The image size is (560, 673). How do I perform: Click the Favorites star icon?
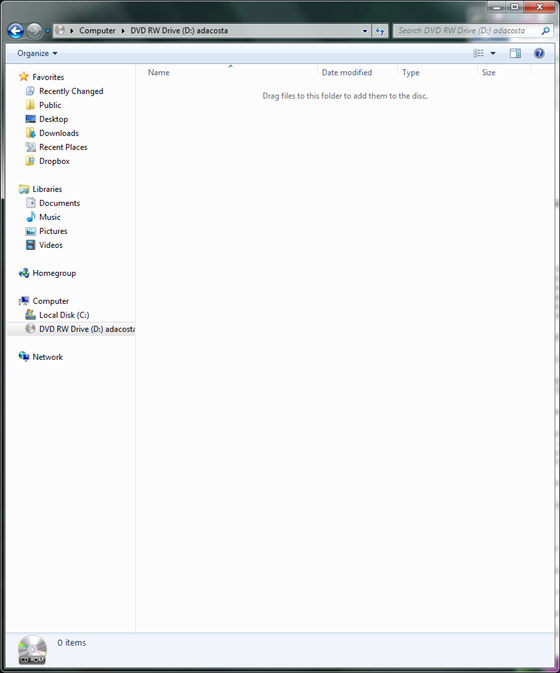click(24, 77)
